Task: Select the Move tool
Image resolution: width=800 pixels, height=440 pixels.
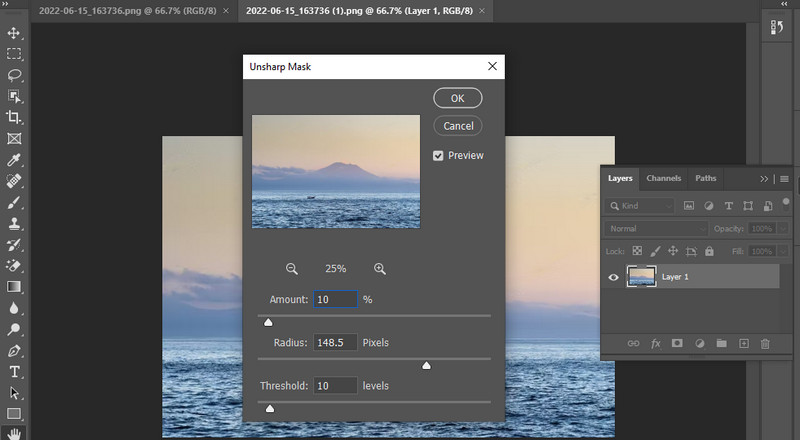Action: 14,33
